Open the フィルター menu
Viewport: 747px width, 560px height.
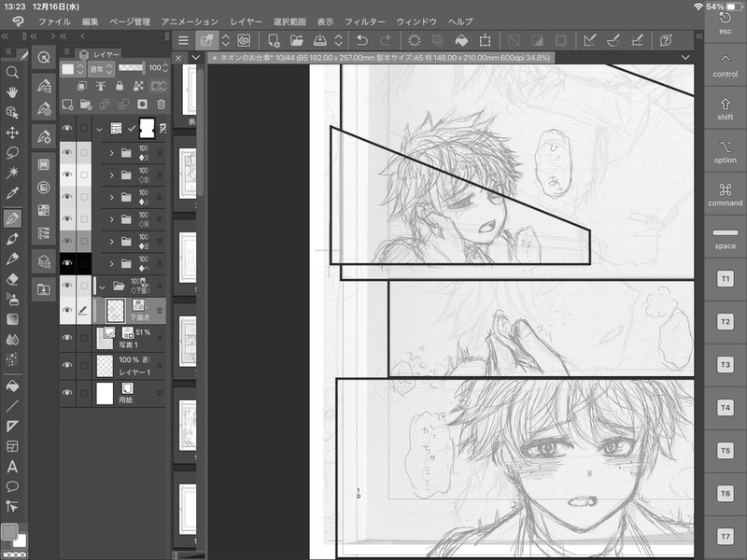365,21
